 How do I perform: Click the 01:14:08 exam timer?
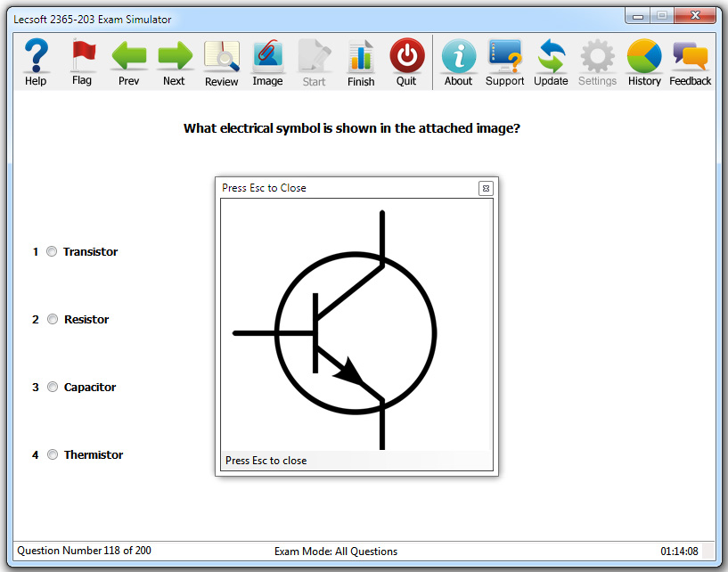679,552
